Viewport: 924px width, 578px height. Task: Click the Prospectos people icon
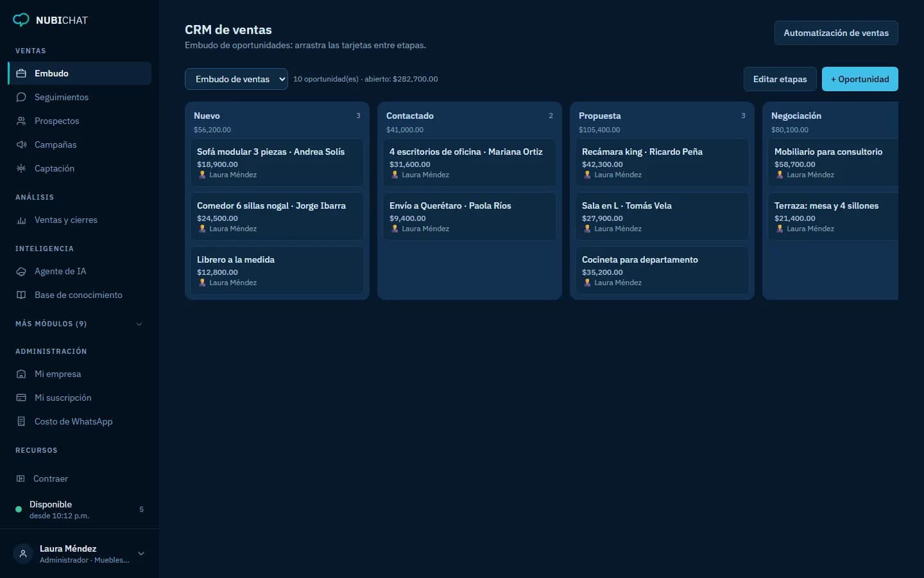(x=21, y=121)
